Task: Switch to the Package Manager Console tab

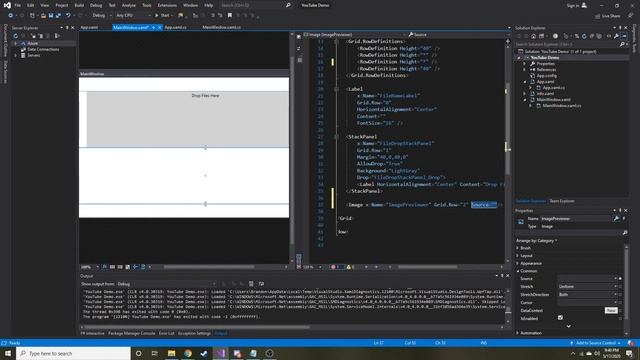Action: (131, 333)
